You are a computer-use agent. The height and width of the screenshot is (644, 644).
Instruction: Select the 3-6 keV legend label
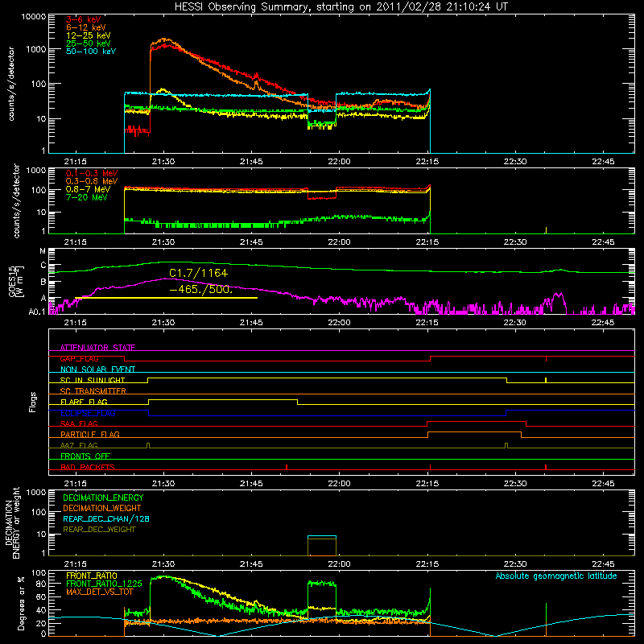84,19
